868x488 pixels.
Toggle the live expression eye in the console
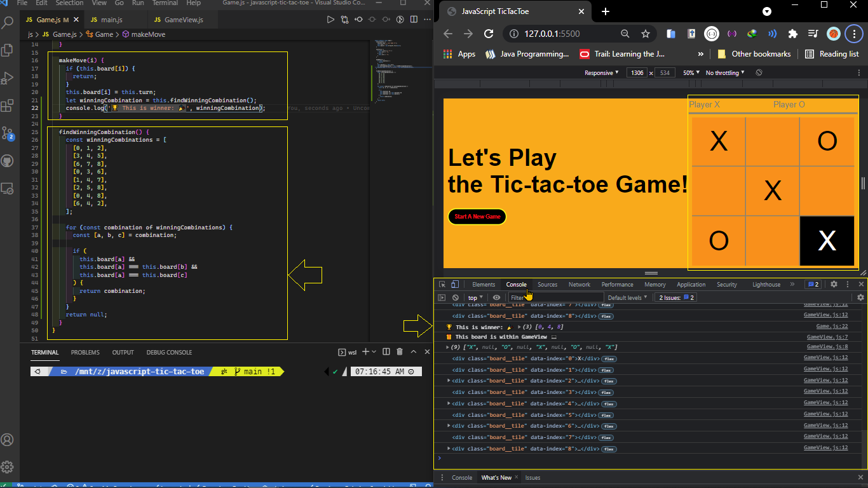coord(496,297)
